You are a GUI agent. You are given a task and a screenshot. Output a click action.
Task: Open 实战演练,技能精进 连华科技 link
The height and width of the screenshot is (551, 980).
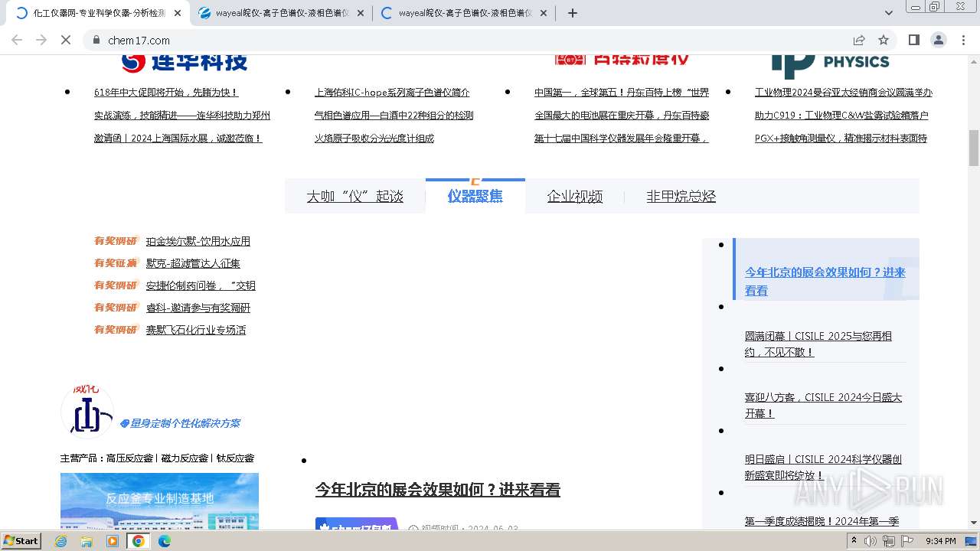182,116
